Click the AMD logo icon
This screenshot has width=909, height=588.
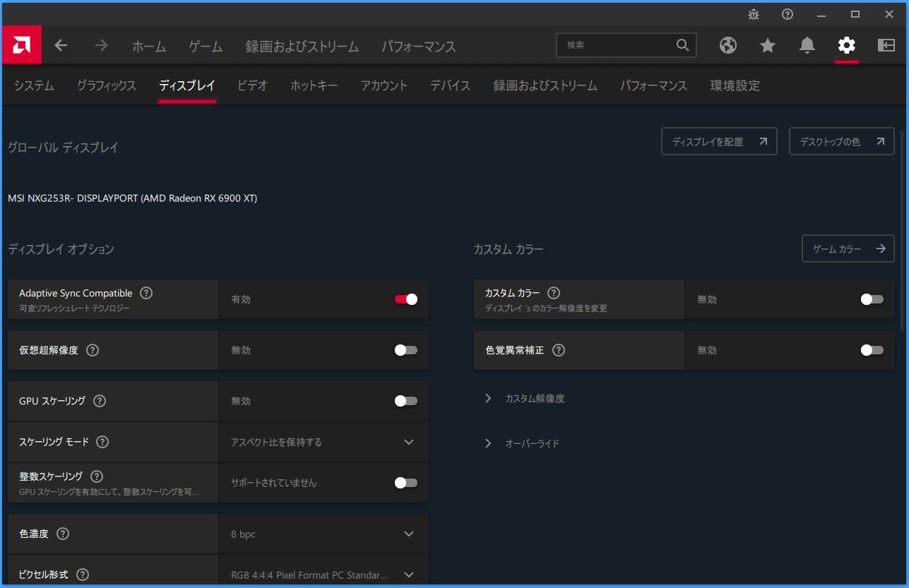point(22,45)
